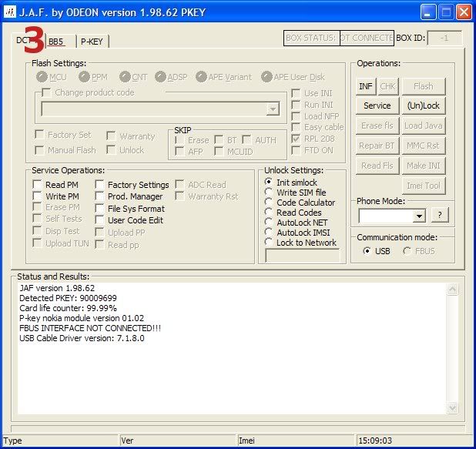Toggle the Use INI checkbox
476x449 pixels.
point(296,93)
